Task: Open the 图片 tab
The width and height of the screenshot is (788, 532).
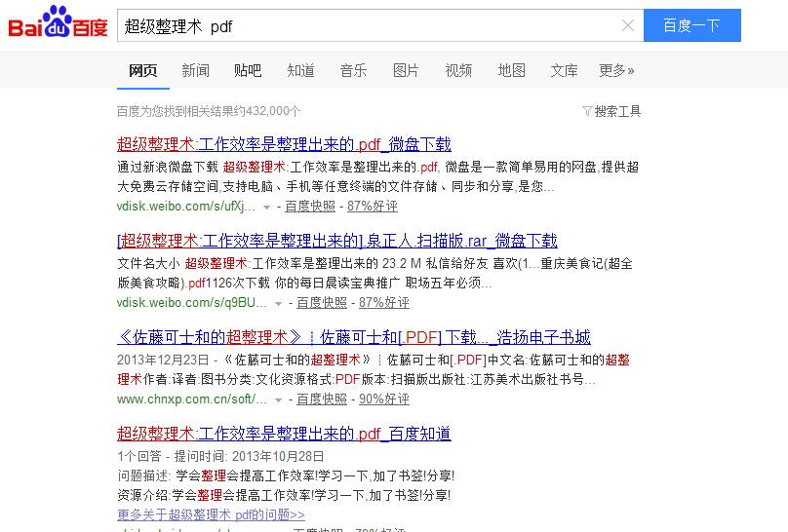Action: (406, 70)
